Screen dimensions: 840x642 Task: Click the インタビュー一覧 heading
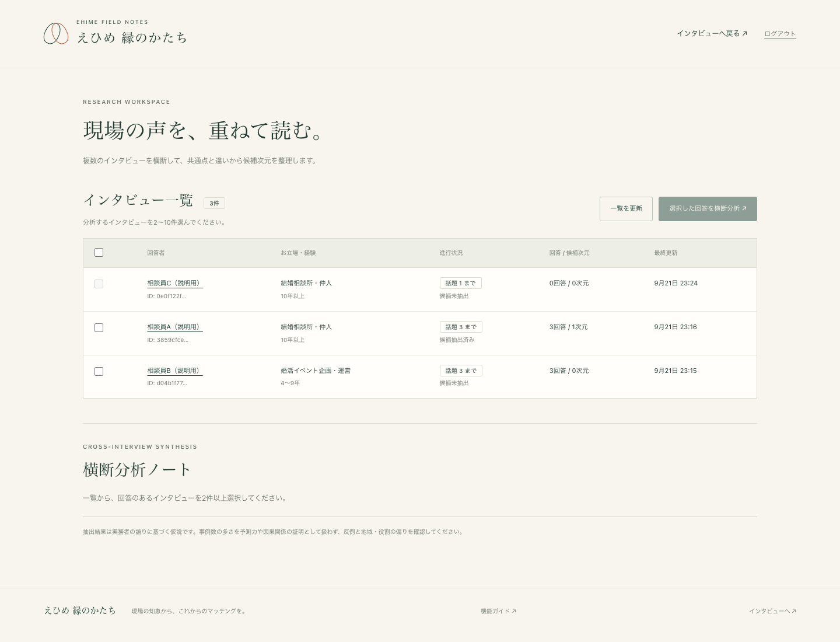click(138, 200)
